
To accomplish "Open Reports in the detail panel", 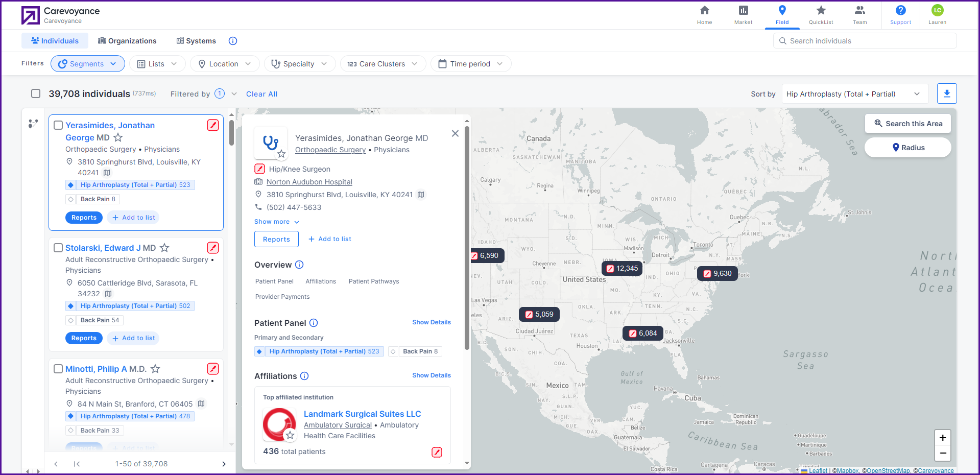I will coord(276,239).
